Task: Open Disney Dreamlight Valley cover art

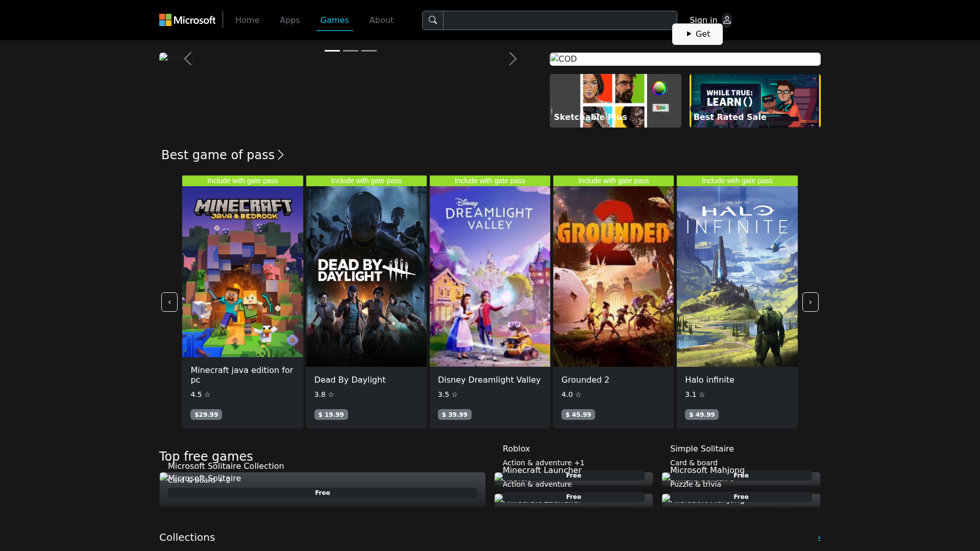Action: point(490,277)
